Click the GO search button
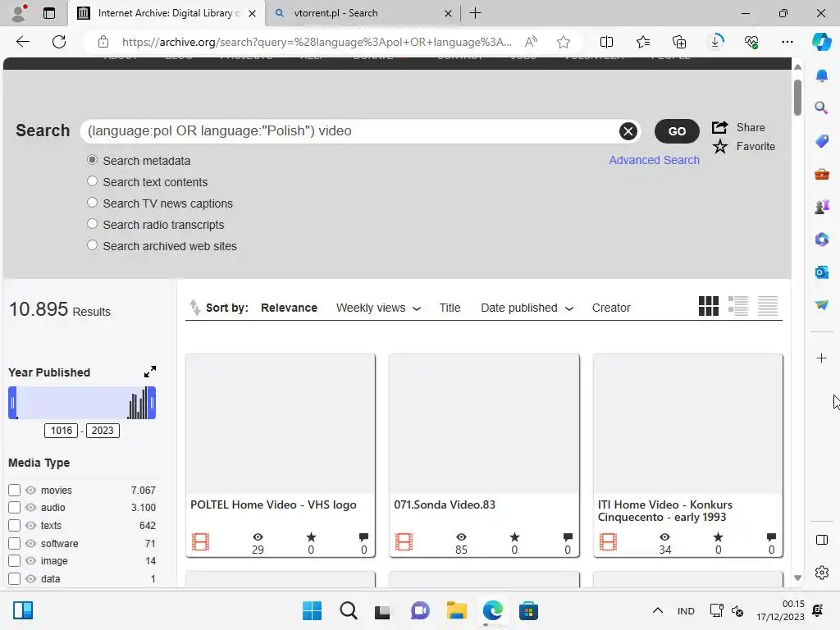Screen dimensions: 840x630 pyautogui.click(x=677, y=130)
